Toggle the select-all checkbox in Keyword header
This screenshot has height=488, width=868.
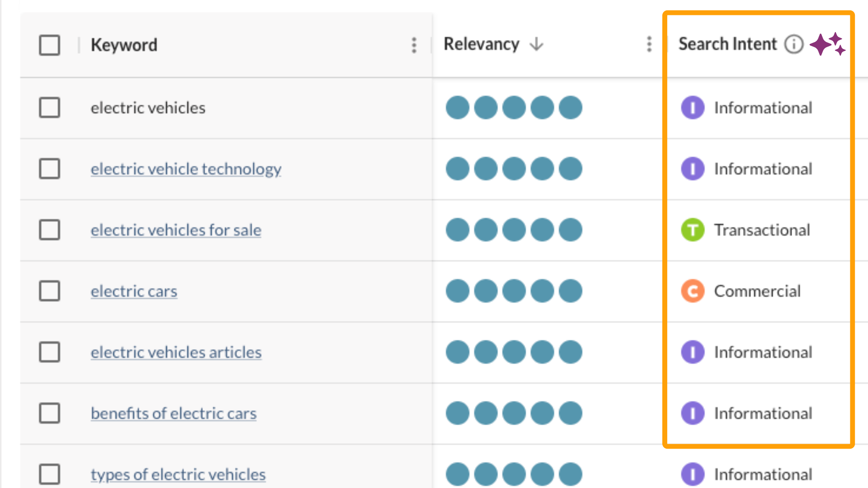[x=50, y=45]
